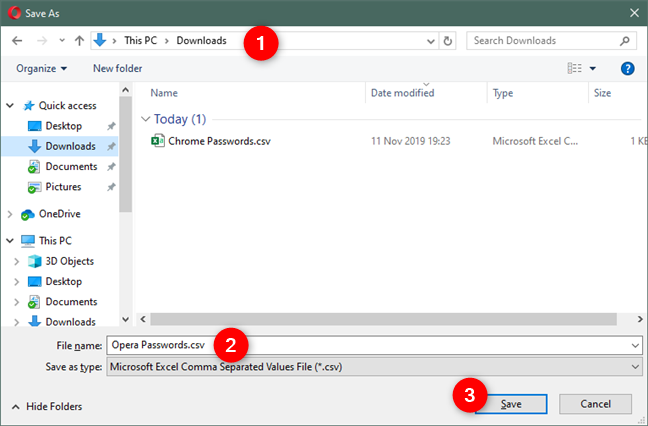Click the Up one level arrow

coord(79,41)
